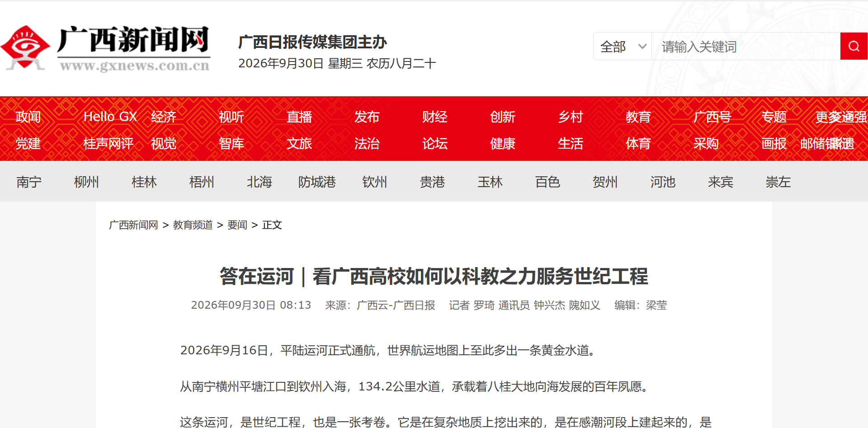Select the 桂林 city tab

pos(144,182)
